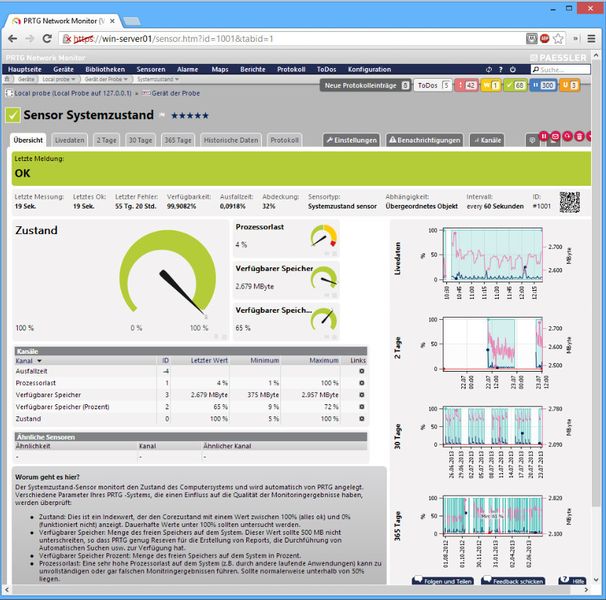
Task: Open the Chrome hamburger menu
Action: click(591, 39)
